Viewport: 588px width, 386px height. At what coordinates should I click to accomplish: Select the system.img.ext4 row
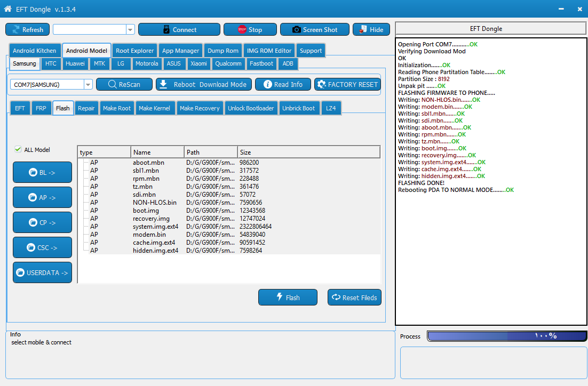(229, 227)
